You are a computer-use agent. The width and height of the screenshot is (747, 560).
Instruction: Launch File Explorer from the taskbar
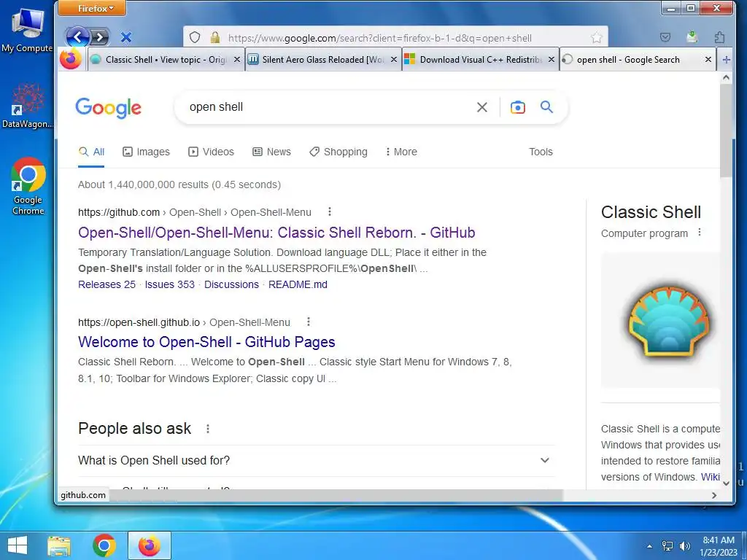click(59, 546)
